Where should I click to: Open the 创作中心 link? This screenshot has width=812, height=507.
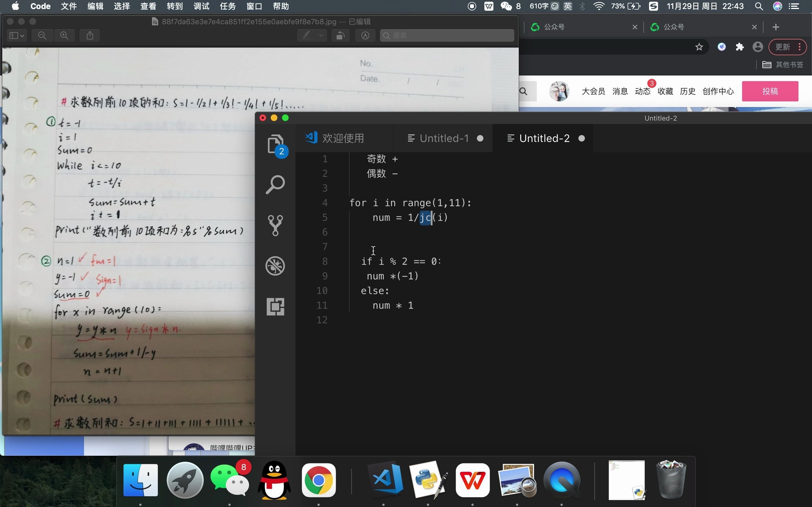click(x=718, y=91)
